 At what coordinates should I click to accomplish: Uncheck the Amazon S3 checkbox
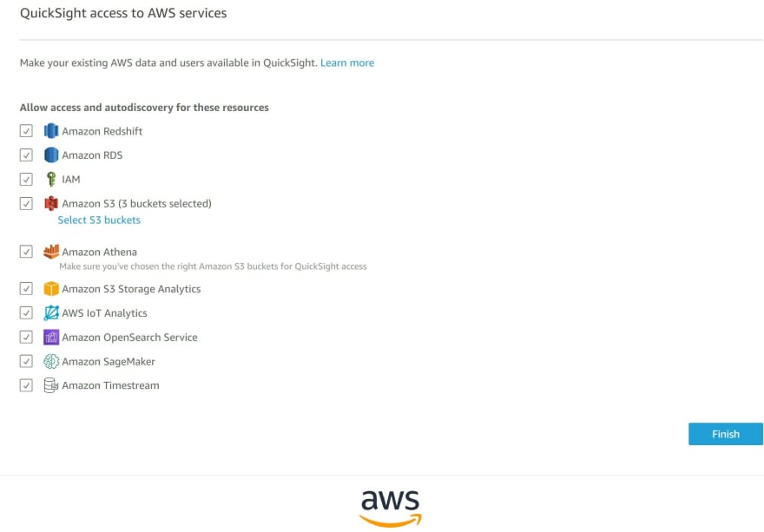click(x=26, y=203)
